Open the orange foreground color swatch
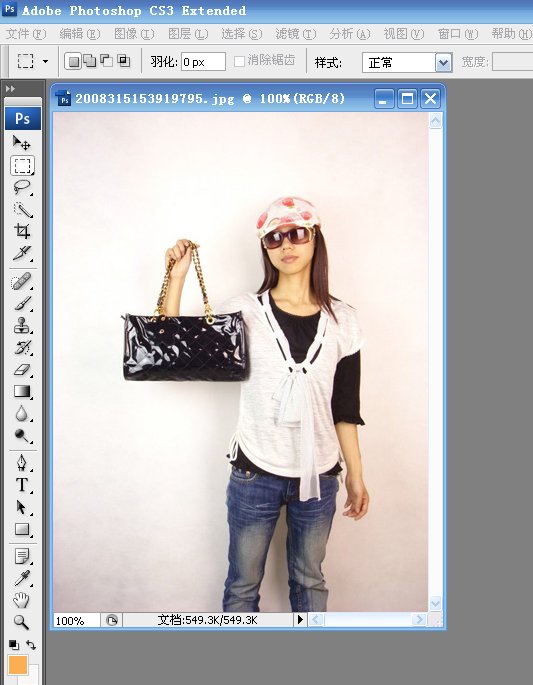 (18, 665)
